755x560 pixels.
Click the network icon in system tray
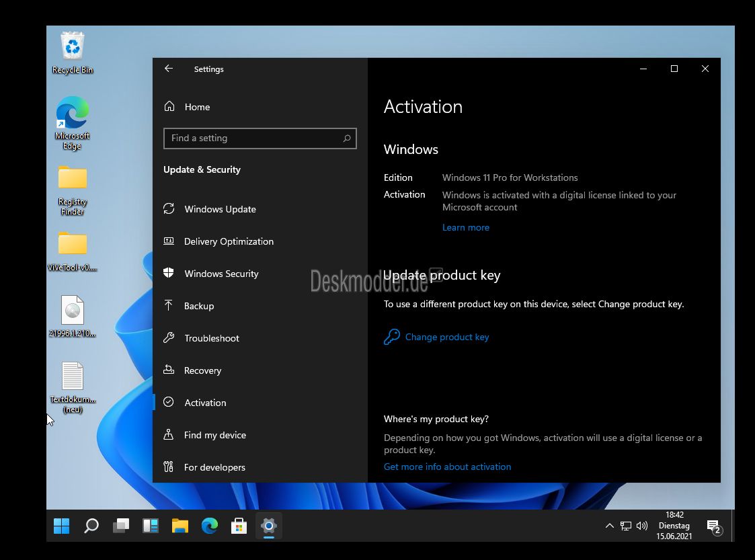625,526
